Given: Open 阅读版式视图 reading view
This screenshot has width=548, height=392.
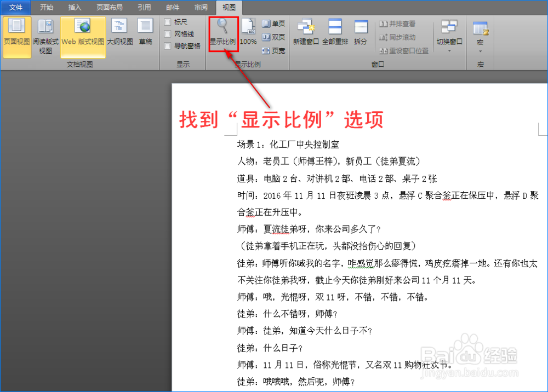Looking at the screenshot, I should click(45, 37).
